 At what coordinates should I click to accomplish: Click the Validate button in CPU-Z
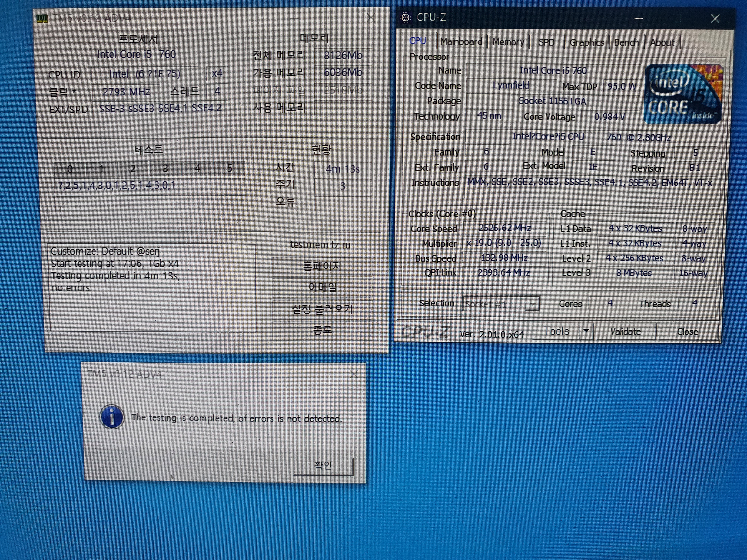pos(625,331)
